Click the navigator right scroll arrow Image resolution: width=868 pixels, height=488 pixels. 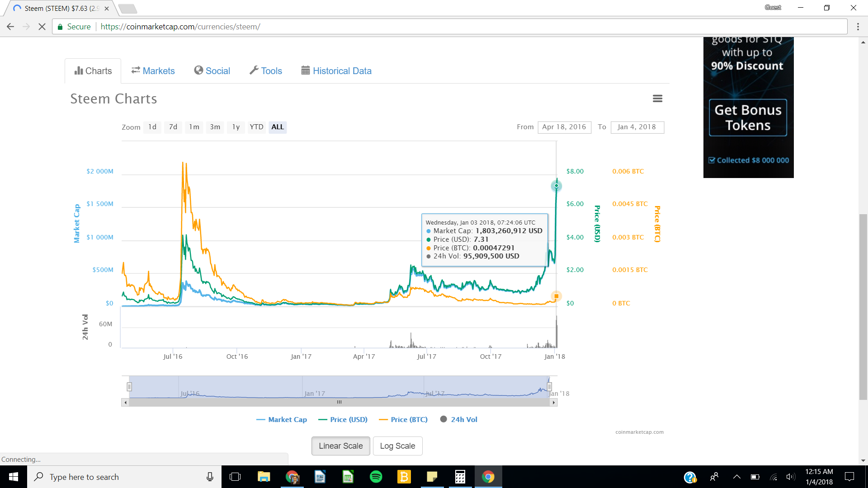(x=554, y=402)
